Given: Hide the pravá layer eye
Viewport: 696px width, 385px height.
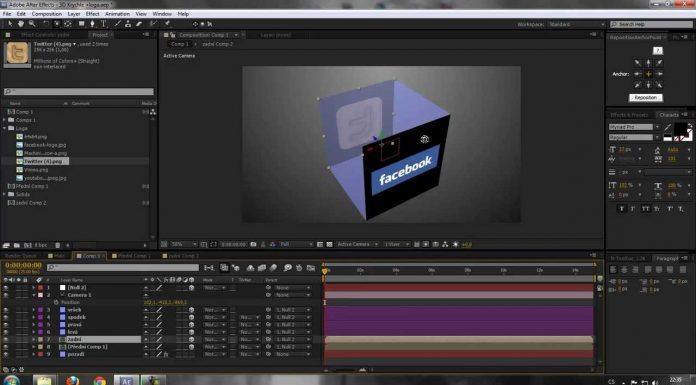Looking at the screenshot, I should point(6,325).
